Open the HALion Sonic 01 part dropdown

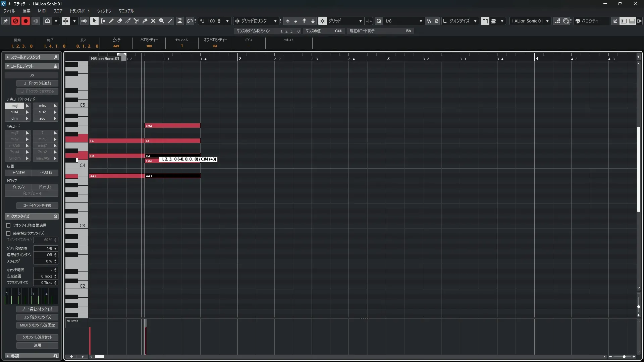tap(530, 21)
